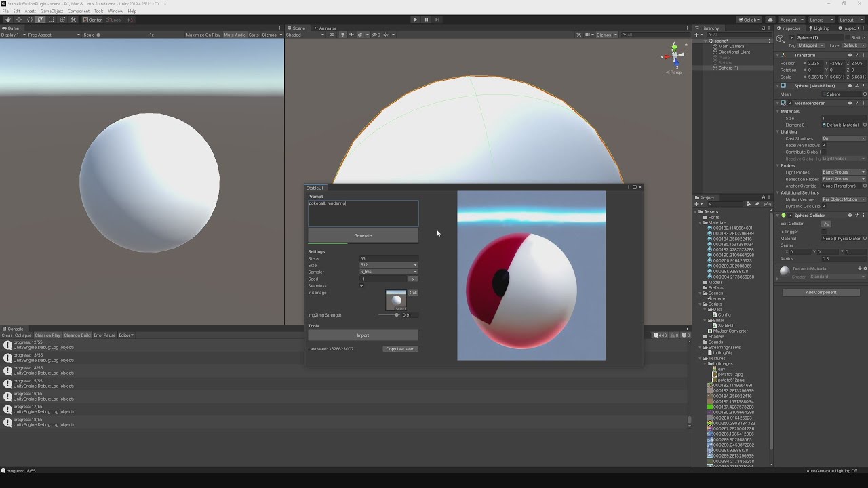Image resolution: width=868 pixels, height=488 pixels.
Task: Open Transform component preset settings icon
Action: [x=857, y=55]
